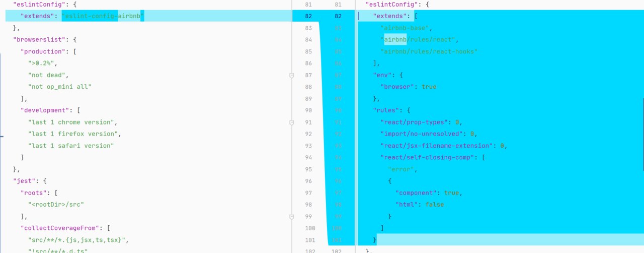Click the "react/self-closing-comp" rule
Viewport: 644px width, 253px height.
coord(427,157)
